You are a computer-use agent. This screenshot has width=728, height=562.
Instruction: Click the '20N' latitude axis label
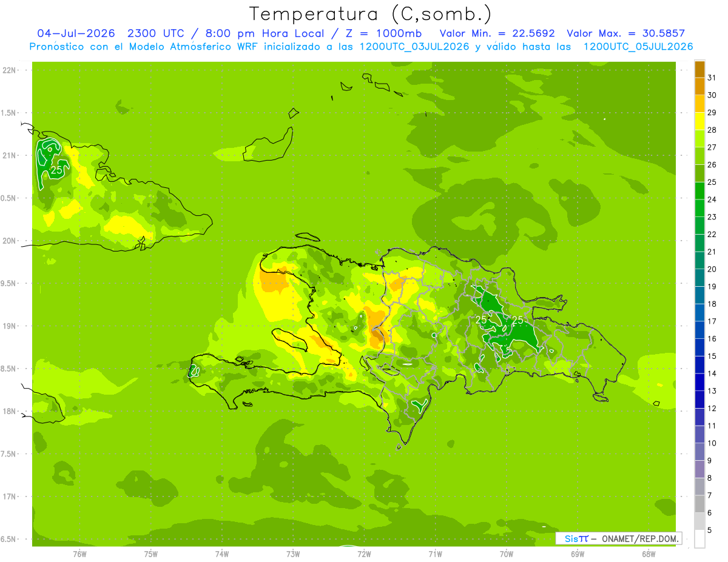pyautogui.click(x=9, y=241)
